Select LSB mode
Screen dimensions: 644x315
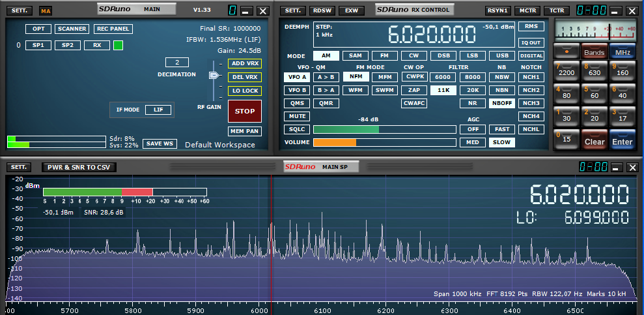tap(473, 55)
